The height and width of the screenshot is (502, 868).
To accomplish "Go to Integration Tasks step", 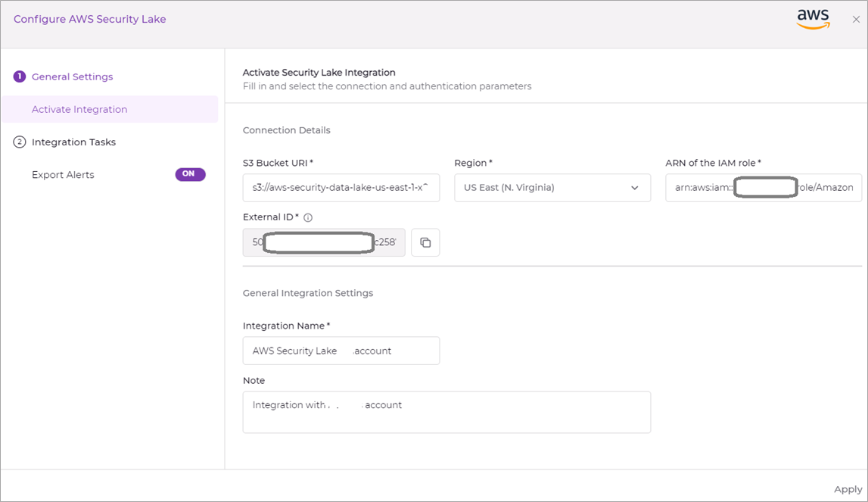I will (73, 142).
